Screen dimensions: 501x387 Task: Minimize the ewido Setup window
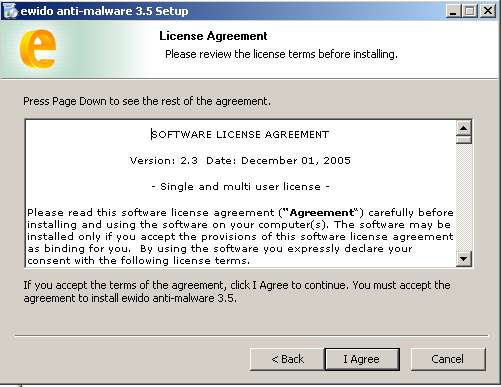point(453,11)
